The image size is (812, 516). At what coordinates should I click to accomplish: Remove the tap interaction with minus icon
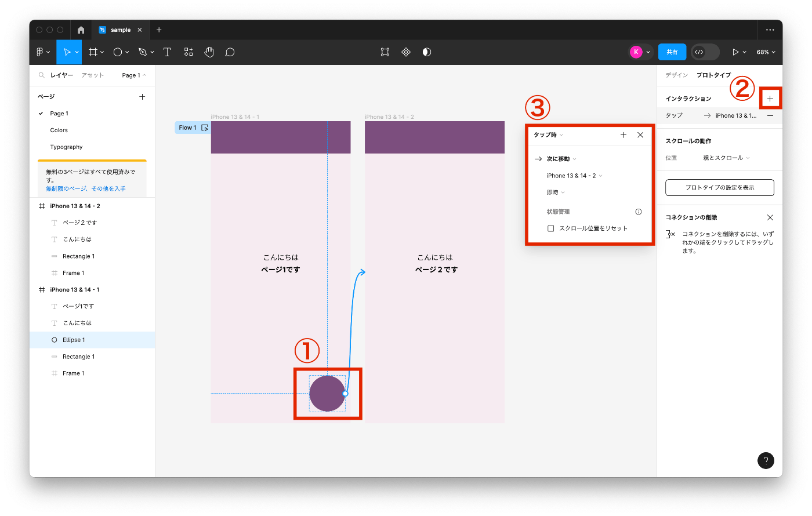pyautogui.click(x=770, y=116)
